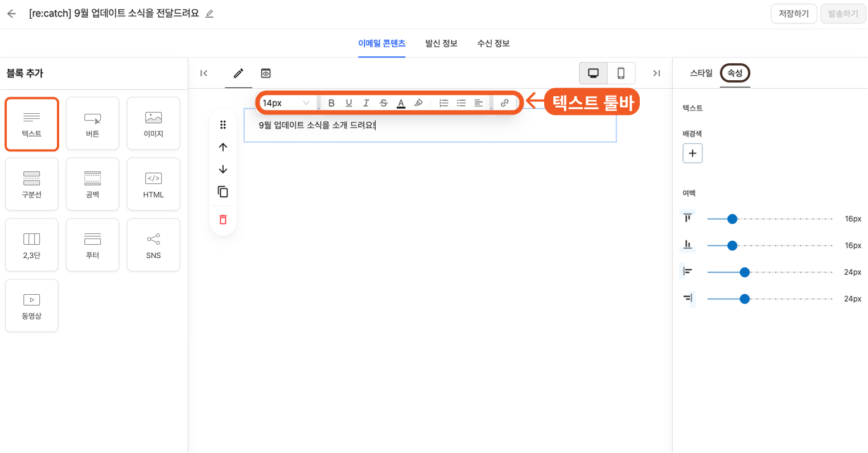Viewport: 868px width, 453px height.
Task: Add a background color with plus button
Action: click(692, 154)
